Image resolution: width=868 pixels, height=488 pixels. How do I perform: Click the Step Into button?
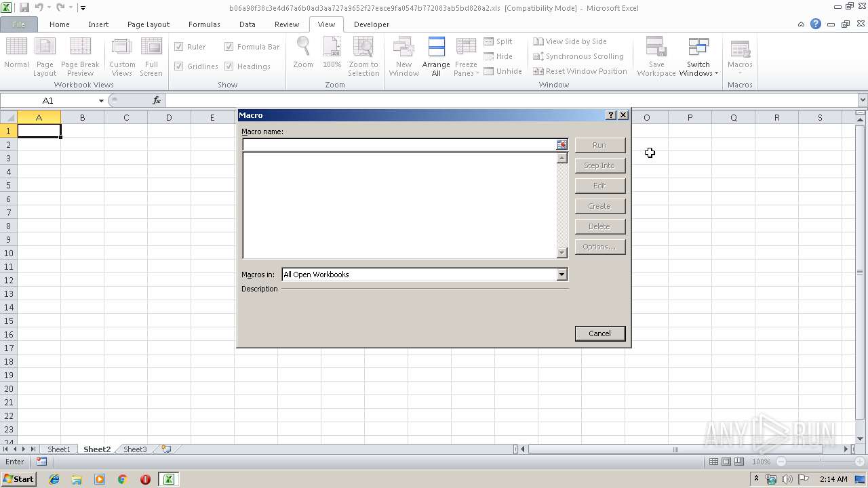pyautogui.click(x=599, y=165)
